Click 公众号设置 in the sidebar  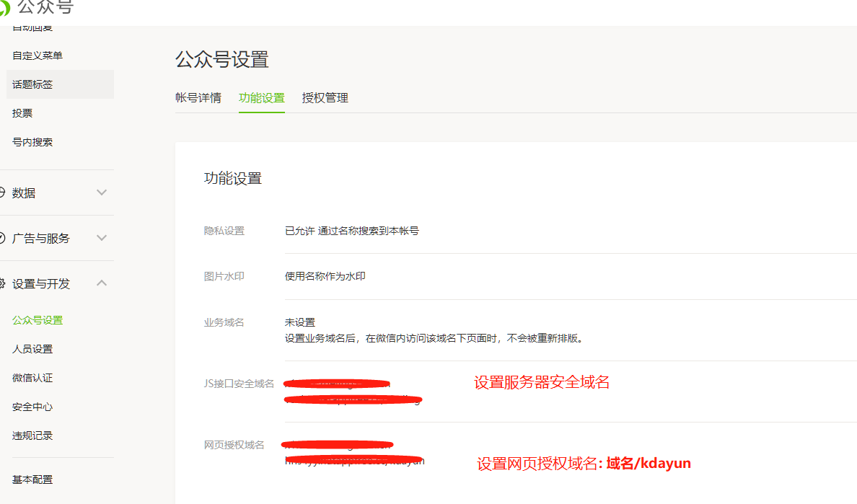pos(38,320)
